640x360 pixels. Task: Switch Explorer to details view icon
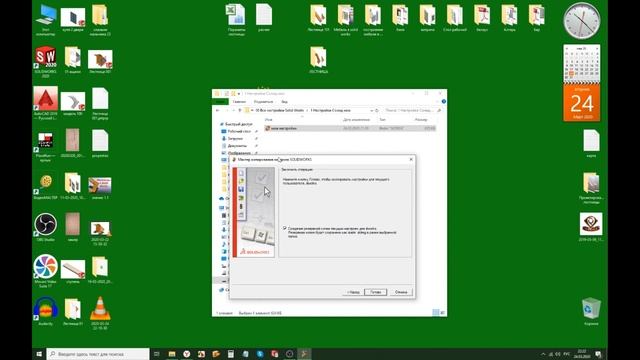click(436, 313)
